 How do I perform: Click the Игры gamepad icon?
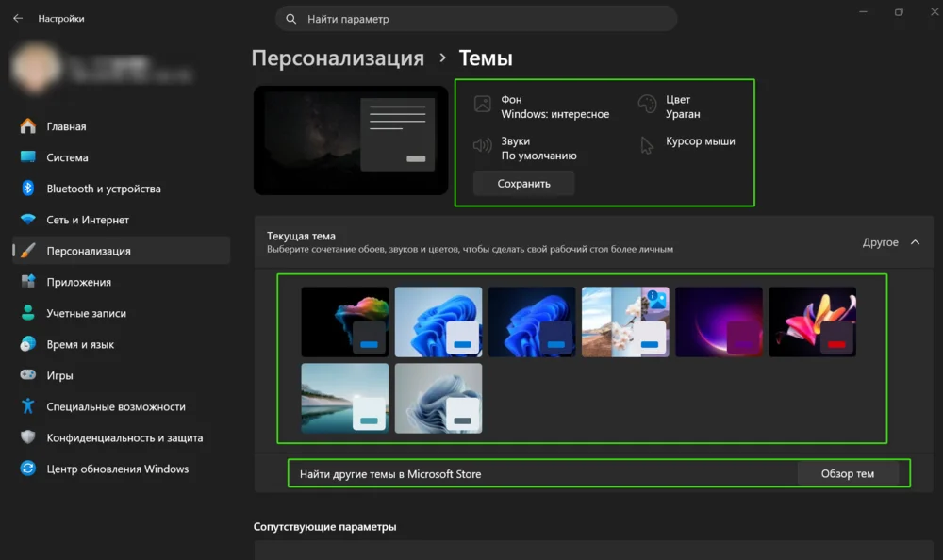(27, 374)
